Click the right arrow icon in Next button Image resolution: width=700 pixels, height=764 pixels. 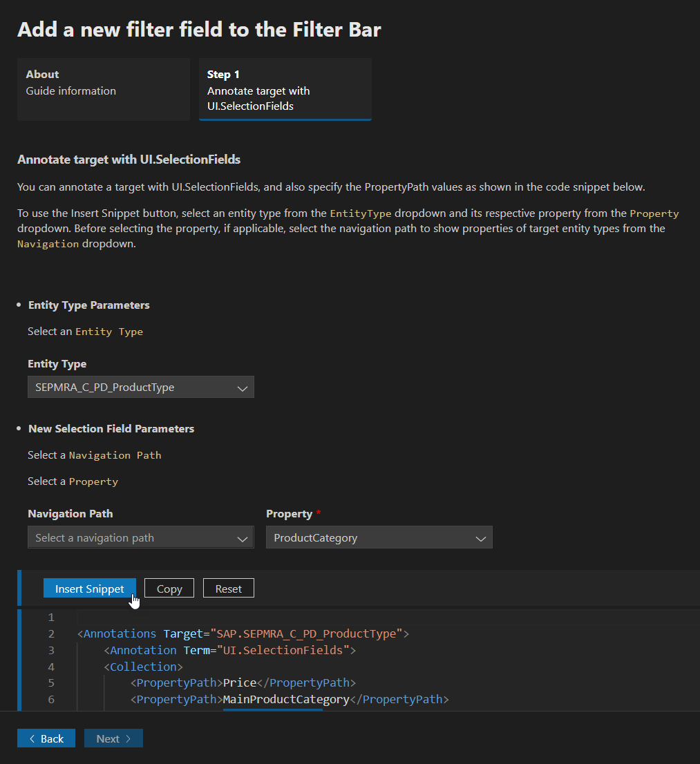(x=128, y=739)
